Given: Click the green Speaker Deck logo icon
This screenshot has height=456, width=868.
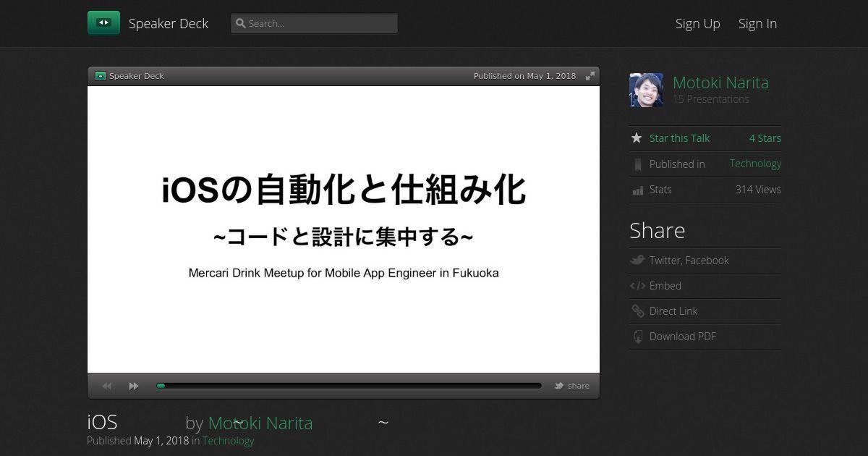Looking at the screenshot, I should 103,23.
